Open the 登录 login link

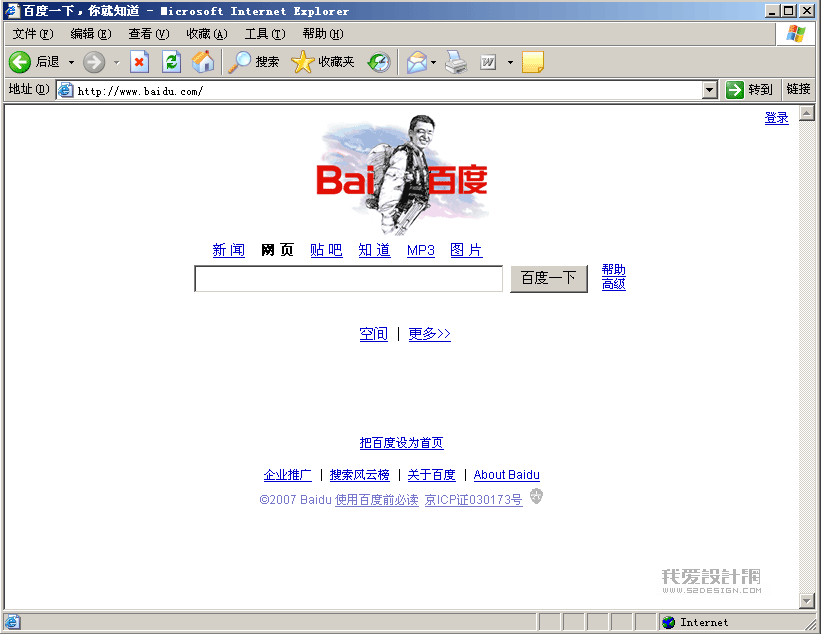pos(776,118)
